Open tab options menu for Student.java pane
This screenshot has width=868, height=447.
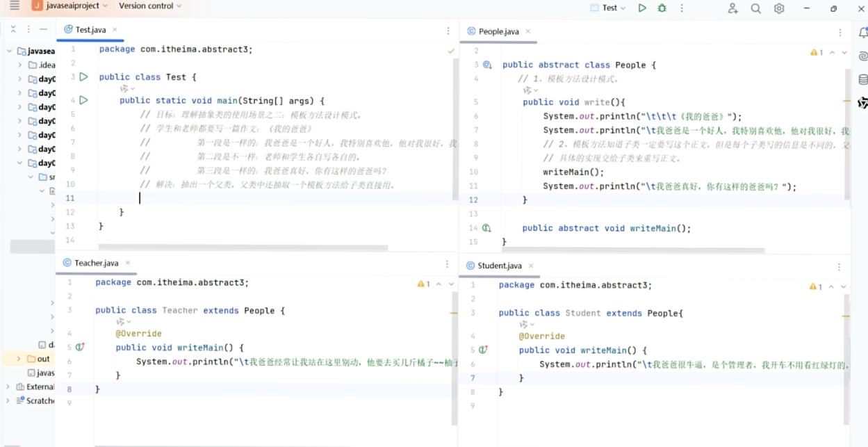pos(839,266)
